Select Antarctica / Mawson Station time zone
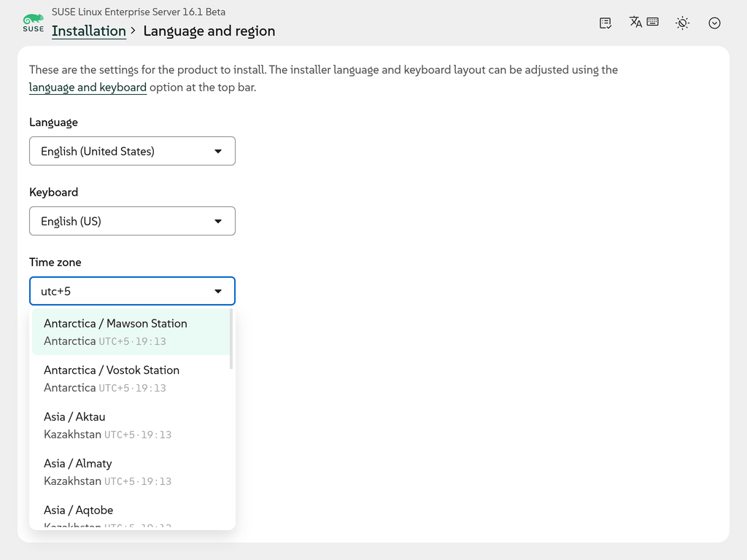 pyautogui.click(x=131, y=332)
